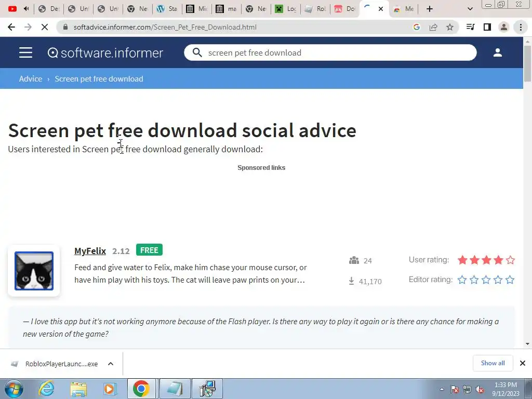Show hidden system tray icons
Viewport: 532px width, 399px height.
(x=442, y=389)
